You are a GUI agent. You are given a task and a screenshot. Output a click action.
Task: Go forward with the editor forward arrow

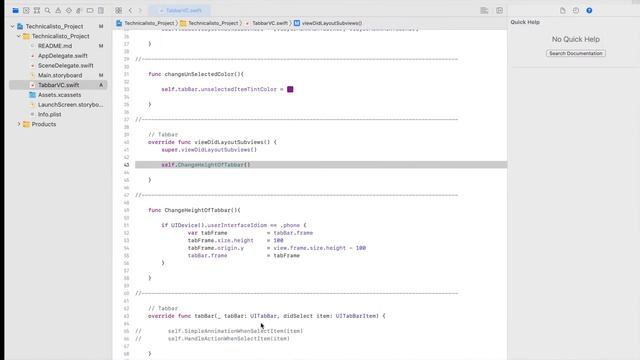140,11
